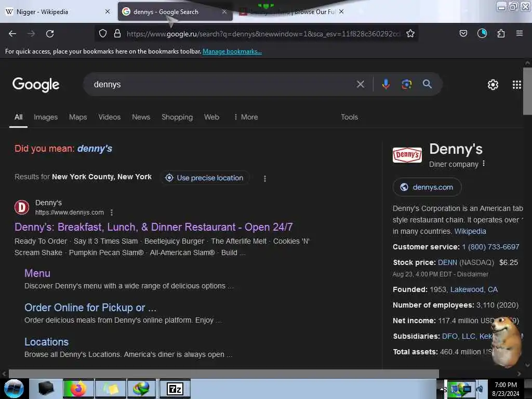Launch Firefox from the taskbar

tap(78, 389)
